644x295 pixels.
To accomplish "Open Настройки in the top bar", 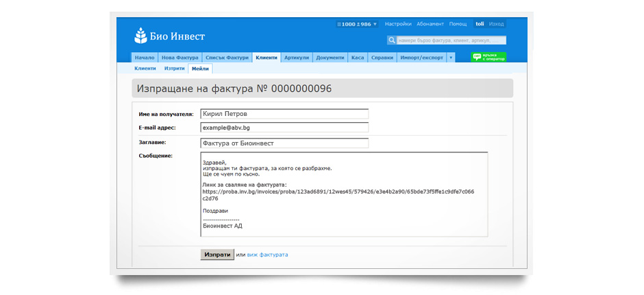I will [398, 24].
